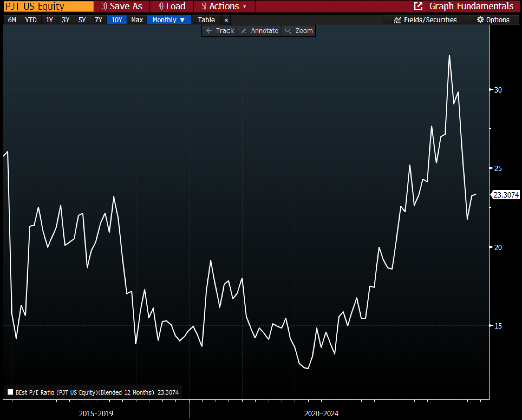
Task: Switch to the 1Y range
Action: [49, 20]
